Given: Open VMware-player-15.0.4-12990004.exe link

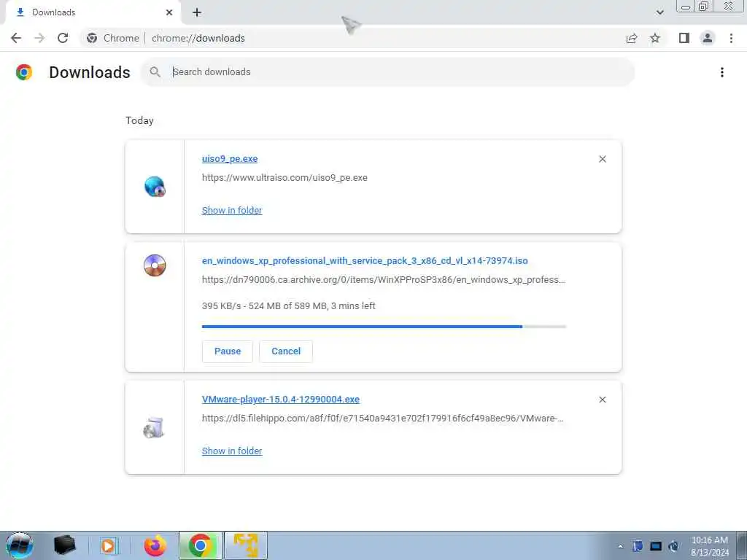Looking at the screenshot, I should (x=281, y=400).
